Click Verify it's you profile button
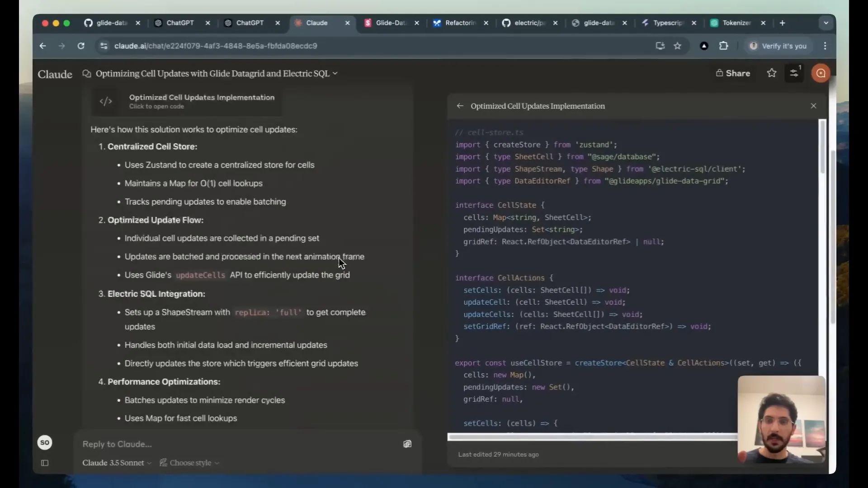The height and width of the screenshot is (488, 868). click(778, 46)
